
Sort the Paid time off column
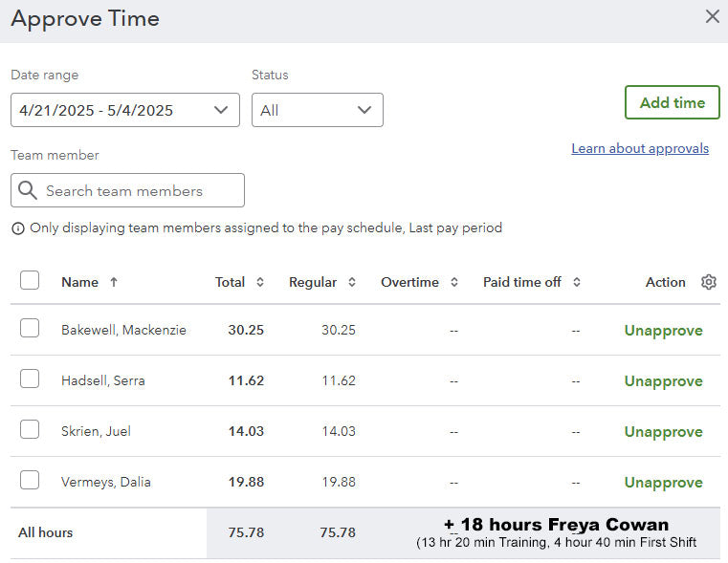(x=576, y=282)
